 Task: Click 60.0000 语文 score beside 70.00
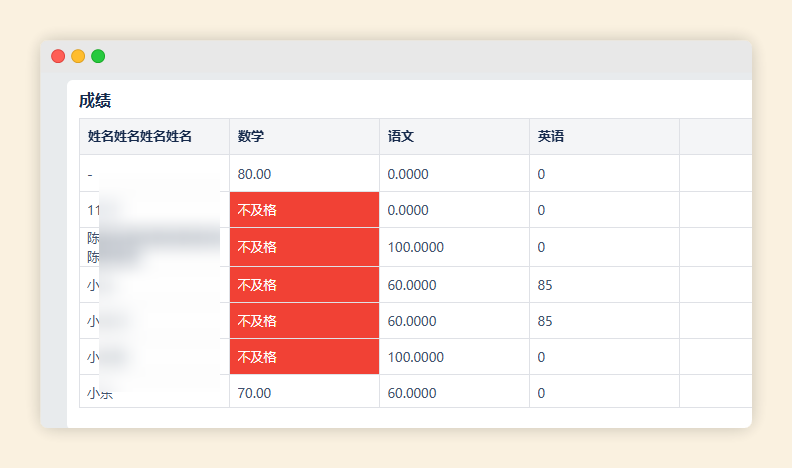[x=412, y=393]
